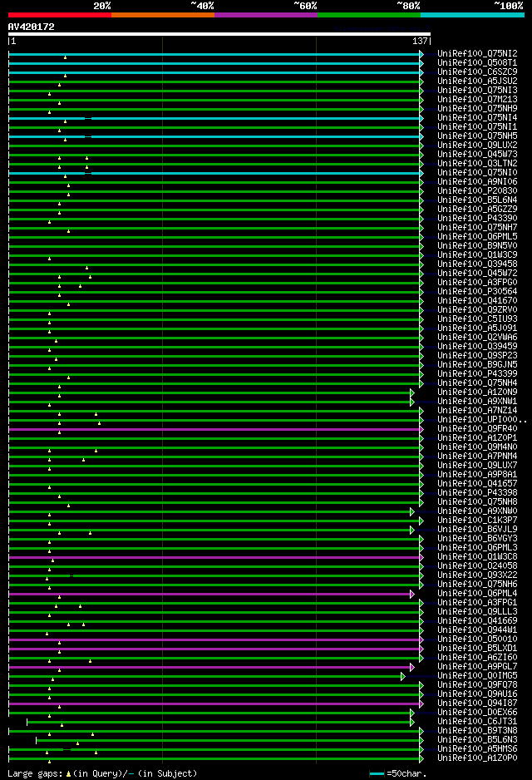Open hit UniRef100_A5JSU2
Image resolution: width=532 pixels, height=780 pixels.
[477, 81]
